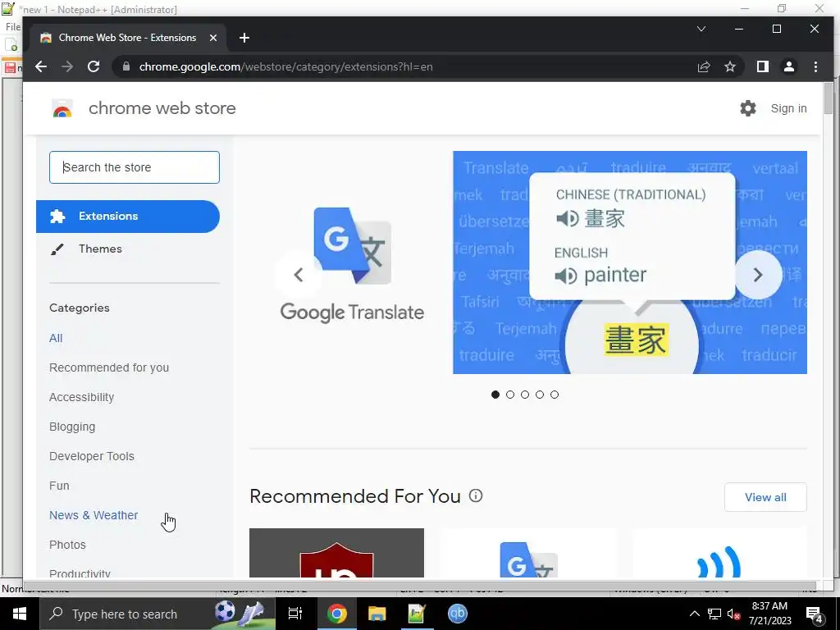Viewport: 840px width, 630px height.
Task: Open the notification center icon
Action: 815,614
